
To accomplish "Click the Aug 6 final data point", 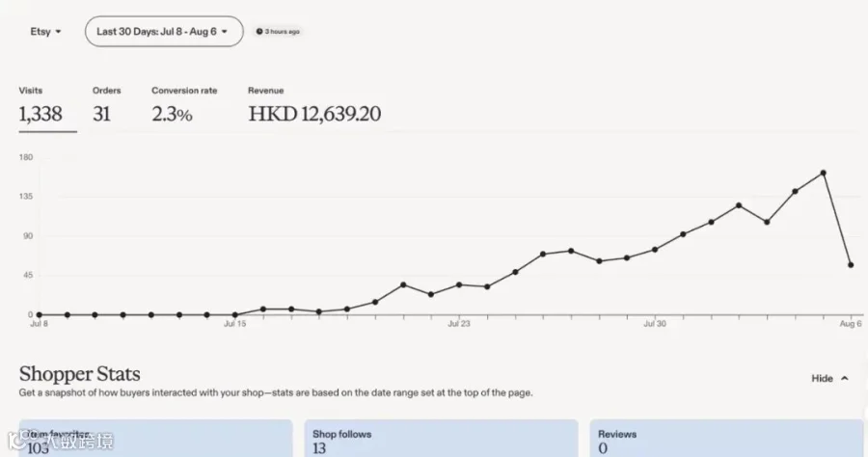I will (851, 265).
